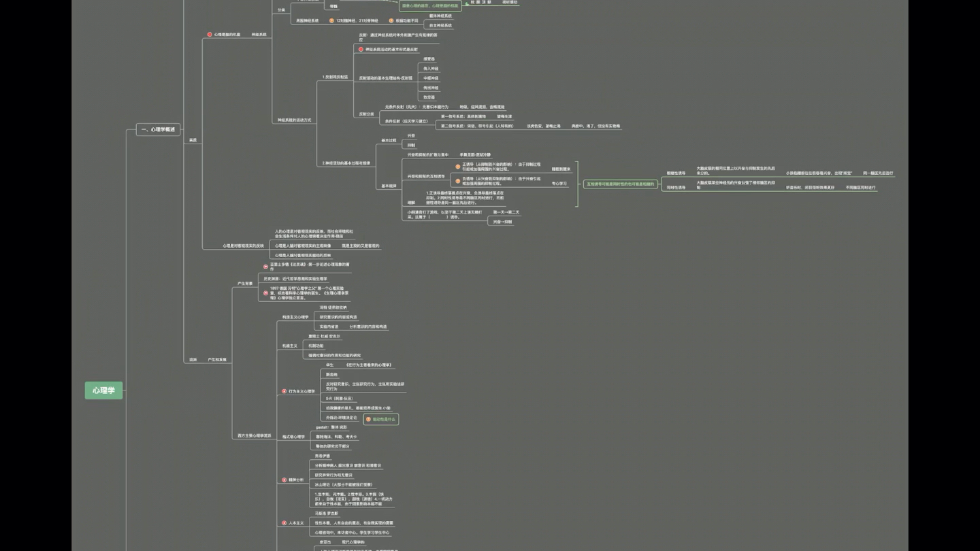
Task: Select the 1.反射和反射弧 node
Action: pyautogui.click(x=335, y=77)
